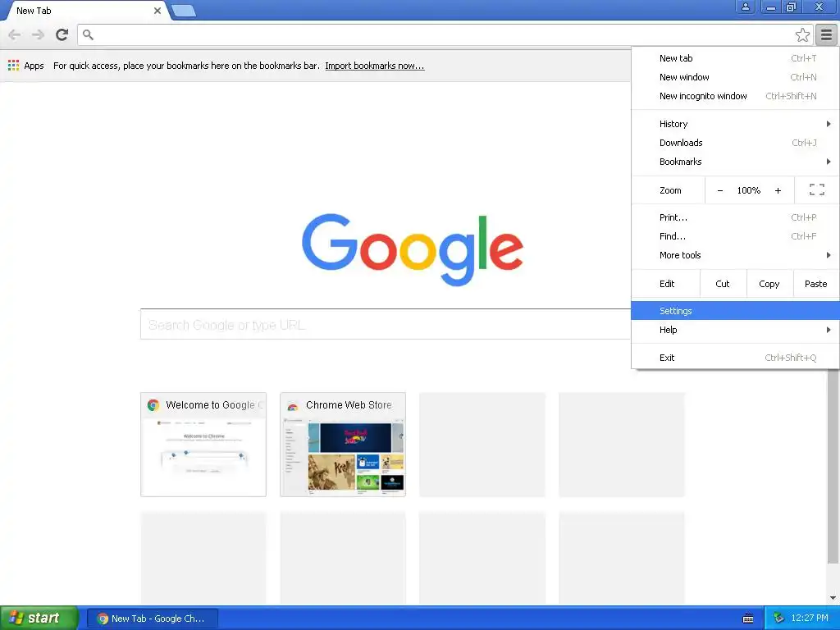
Task: Click the Import bookmarks now link
Action: point(374,66)
